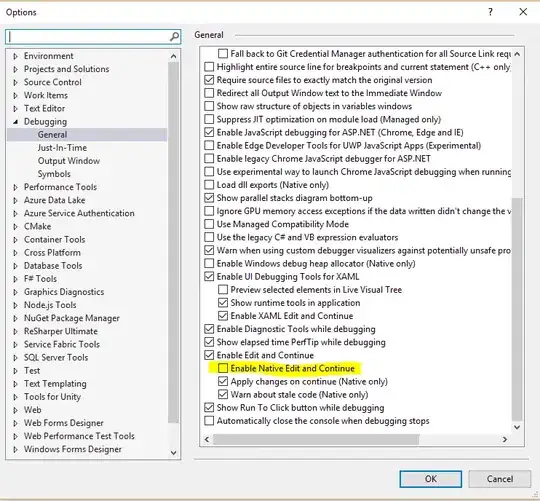
Task: Click the tree scroll-up arrow icon
Action: pyautogui.click(x=173, y=56)
